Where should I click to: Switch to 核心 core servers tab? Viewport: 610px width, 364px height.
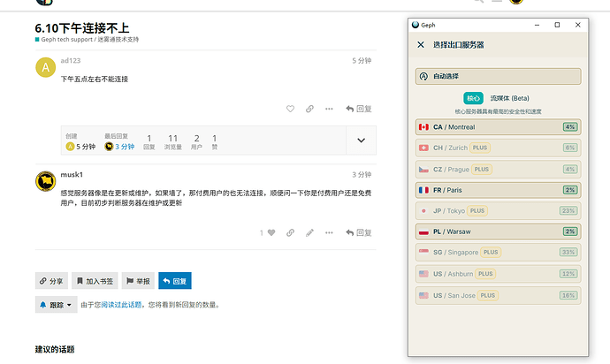coord(473,98)
